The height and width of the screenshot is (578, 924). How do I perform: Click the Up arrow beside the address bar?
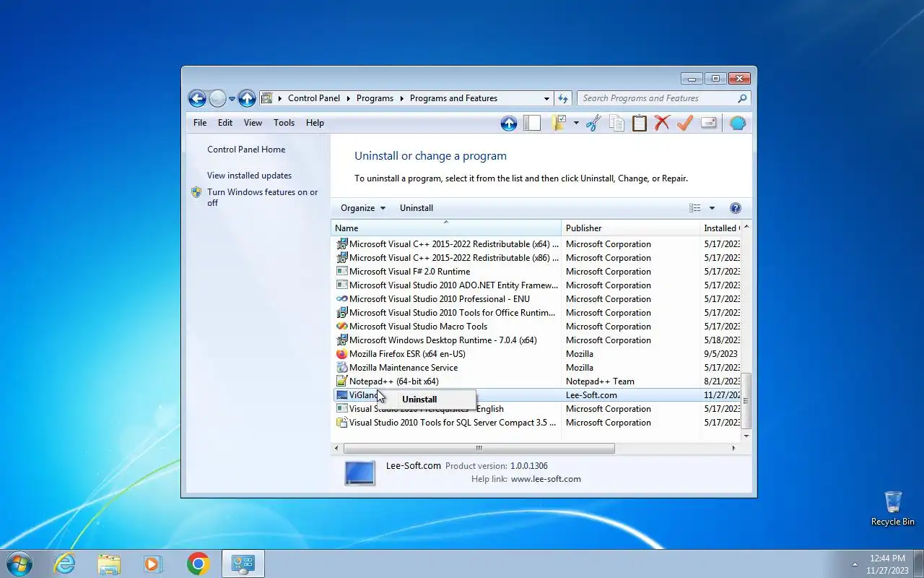pyautogui.click(x=247, y=98)
